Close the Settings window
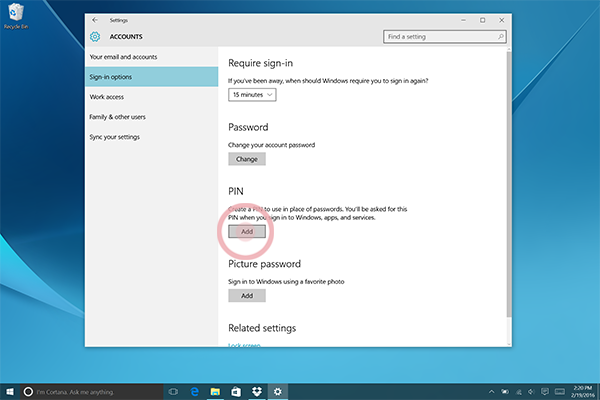The image size is (600, 400). (502, 20)
